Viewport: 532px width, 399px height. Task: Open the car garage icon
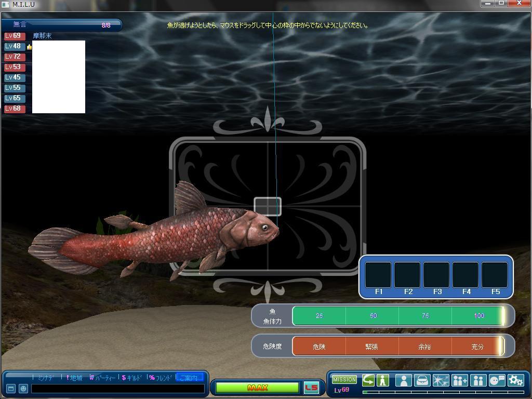tap(422, 380)
